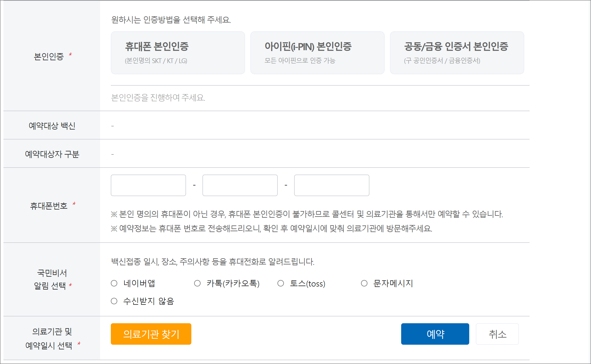Select 공동/금융 인증서 본인인증
This screenshot has width=591, height=364.
pyautogui.click(x=457, y=53)
